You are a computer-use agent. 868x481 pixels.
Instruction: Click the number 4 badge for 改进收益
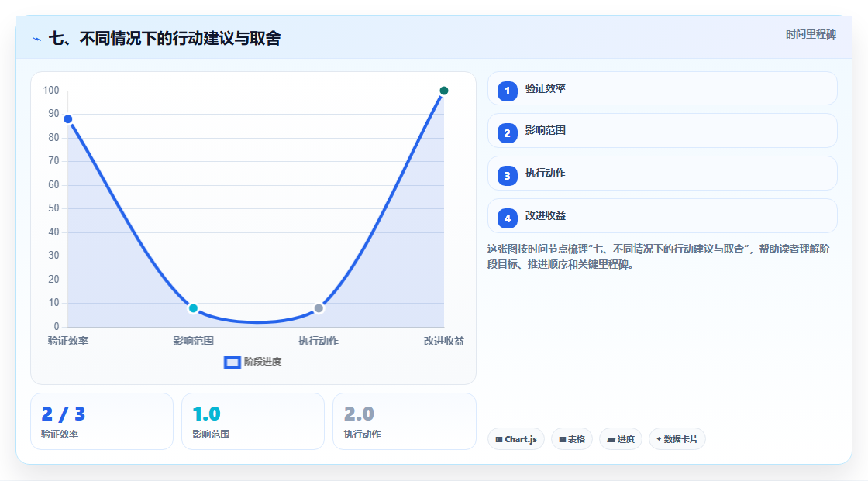tap(507, 218)
